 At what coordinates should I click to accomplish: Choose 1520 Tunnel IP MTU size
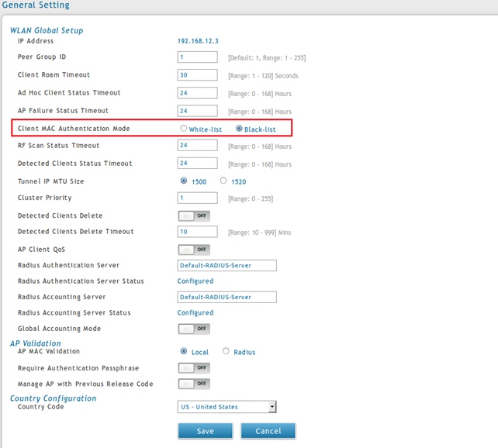click(x=223, y=181)
